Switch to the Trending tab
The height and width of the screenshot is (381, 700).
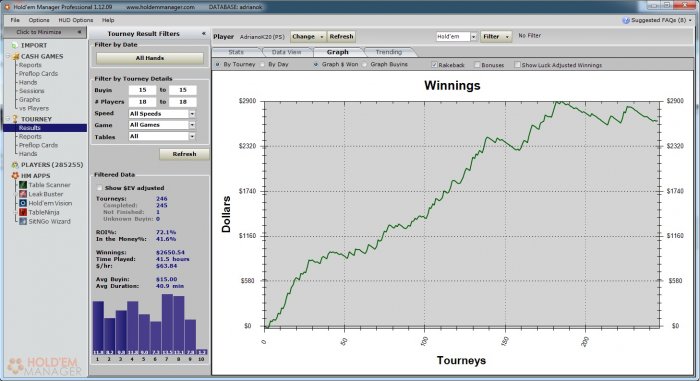[389, 52]
